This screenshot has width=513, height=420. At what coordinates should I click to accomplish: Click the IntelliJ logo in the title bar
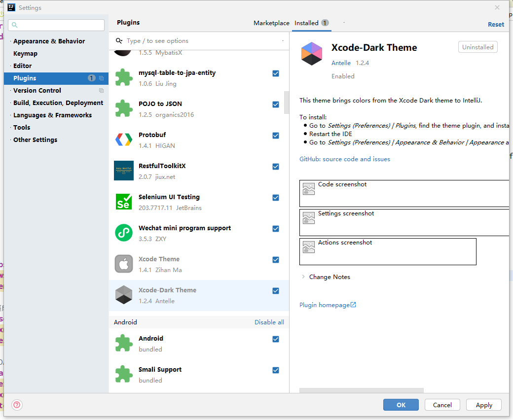pyautogui.click(x=11, y=7)
